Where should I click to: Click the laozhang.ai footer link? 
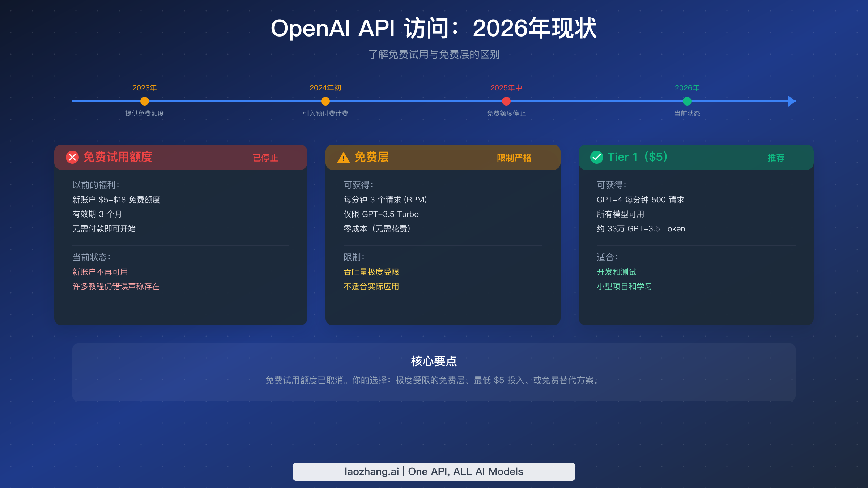(434, 471)
